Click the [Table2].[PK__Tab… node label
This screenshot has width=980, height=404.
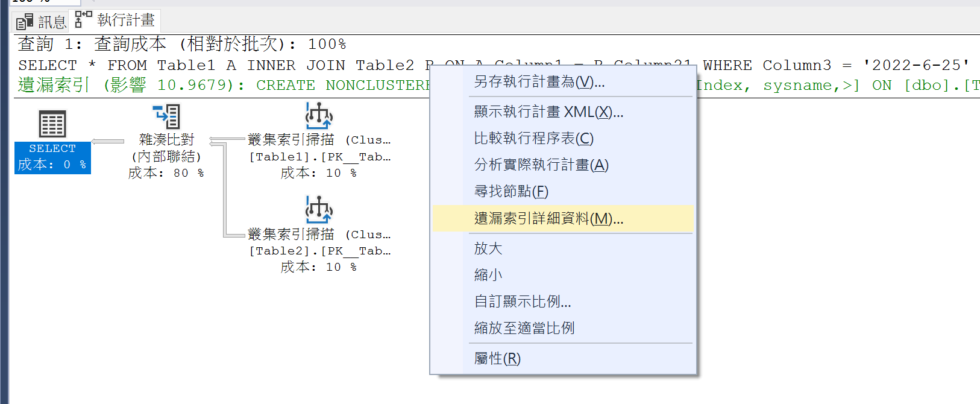319,251
